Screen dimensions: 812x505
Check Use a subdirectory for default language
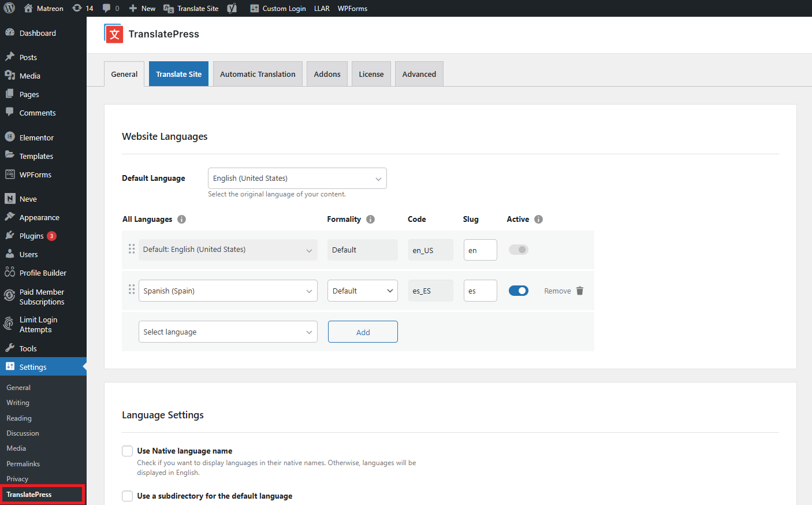click(127, 496)
